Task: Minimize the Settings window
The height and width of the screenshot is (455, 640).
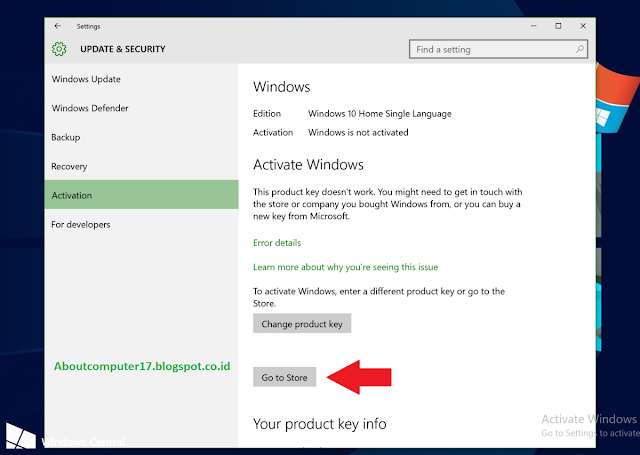Action: click(x=533, y=26)
